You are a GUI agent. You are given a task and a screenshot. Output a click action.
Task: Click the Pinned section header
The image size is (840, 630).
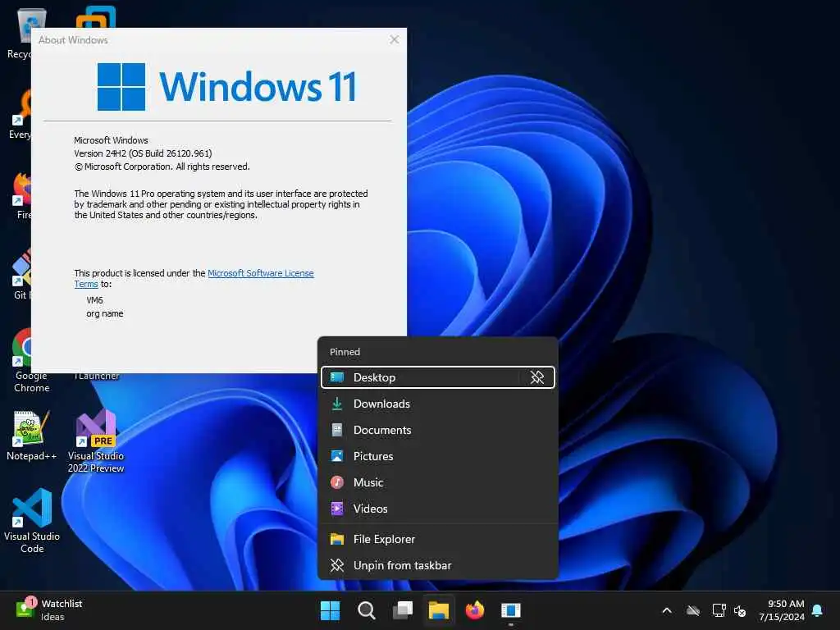pos(345,352)
